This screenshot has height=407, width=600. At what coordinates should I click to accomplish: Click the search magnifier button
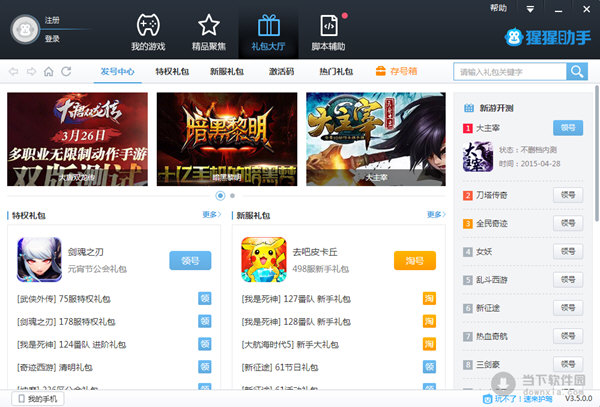click(x=577, y=72)
